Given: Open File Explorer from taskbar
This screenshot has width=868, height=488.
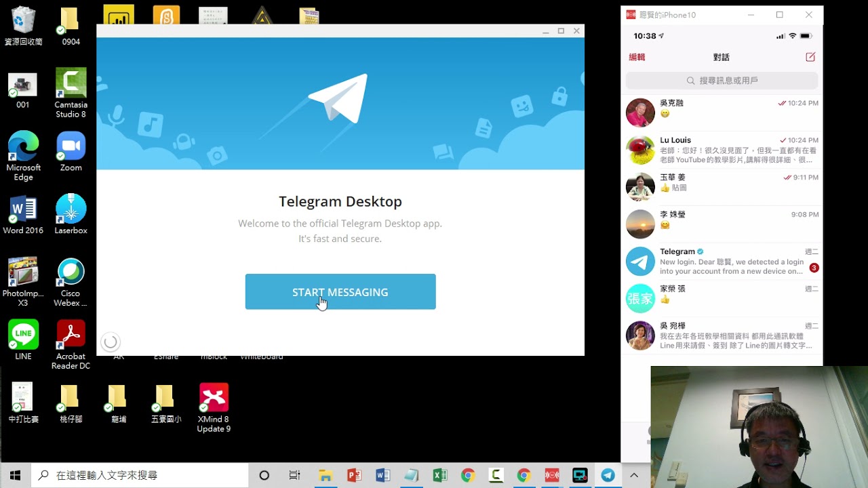Looking at the screenshot, I should (x=325, y=475).
